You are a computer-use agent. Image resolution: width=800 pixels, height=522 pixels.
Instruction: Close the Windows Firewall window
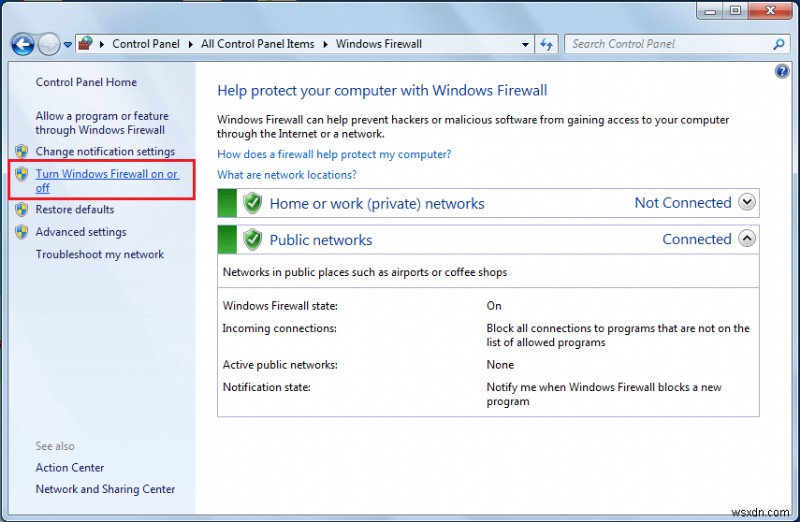click(x=770, y=10)
